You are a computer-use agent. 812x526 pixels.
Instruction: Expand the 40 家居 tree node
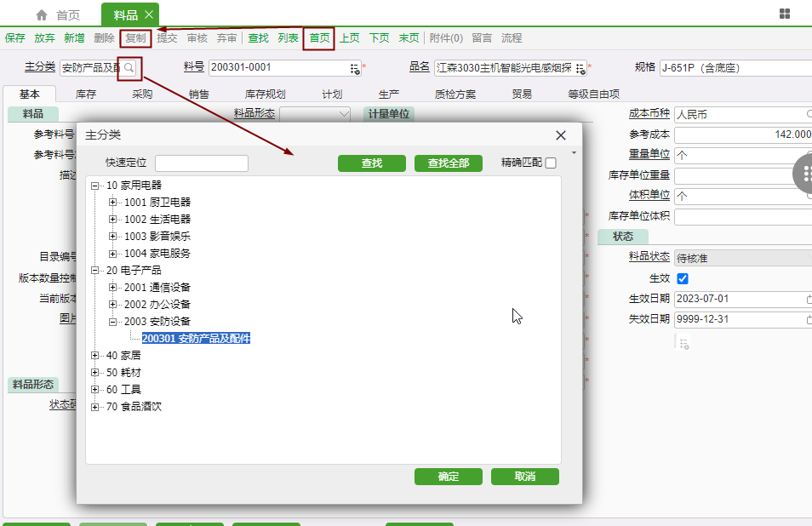click(95, 356)
